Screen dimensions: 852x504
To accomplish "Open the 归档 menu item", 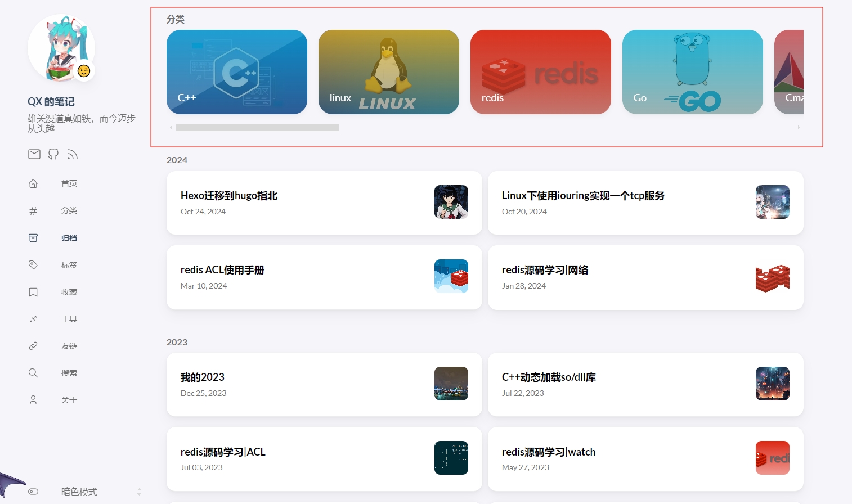I will pyautogui.click(x=69, y=238).
